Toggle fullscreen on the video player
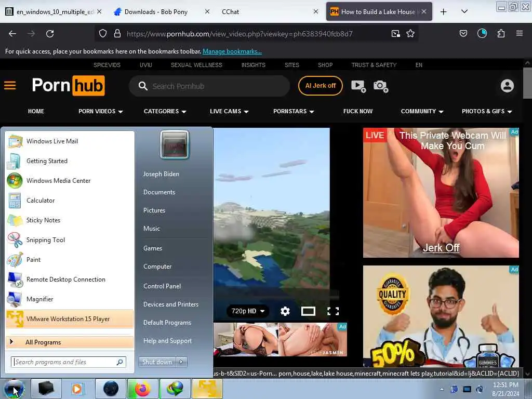 coord(333,311)
